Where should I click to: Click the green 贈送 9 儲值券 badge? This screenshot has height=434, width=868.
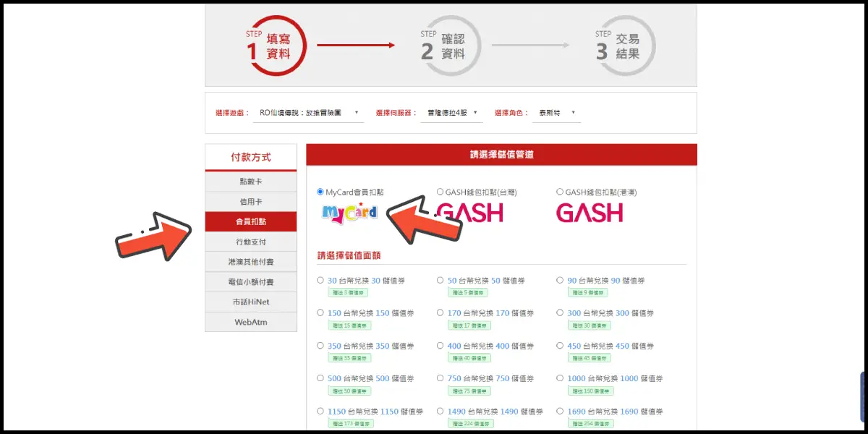588,293
